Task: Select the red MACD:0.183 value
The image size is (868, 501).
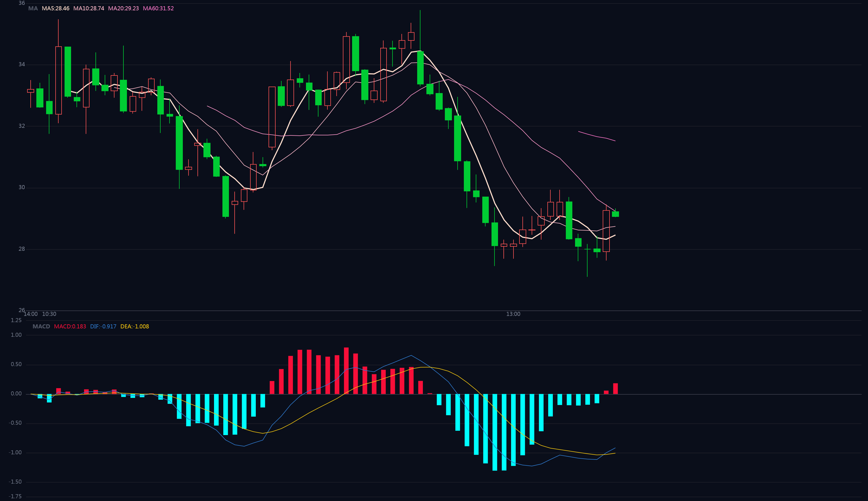Action: click(70, 326)
